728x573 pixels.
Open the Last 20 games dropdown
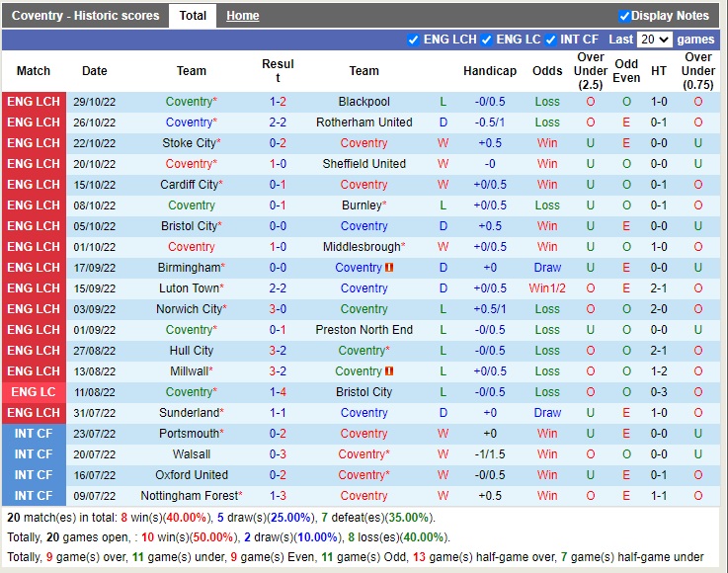[x=655, y=40]
